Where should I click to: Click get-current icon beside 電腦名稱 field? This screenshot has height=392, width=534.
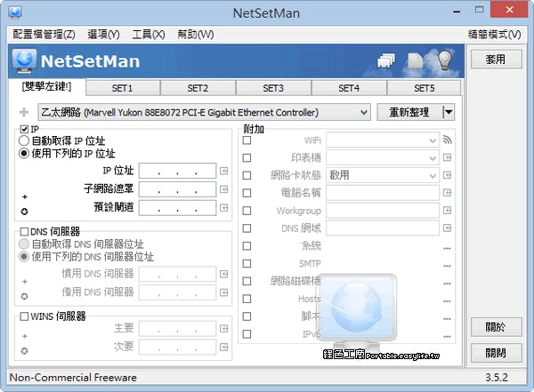tap(447, 193)
